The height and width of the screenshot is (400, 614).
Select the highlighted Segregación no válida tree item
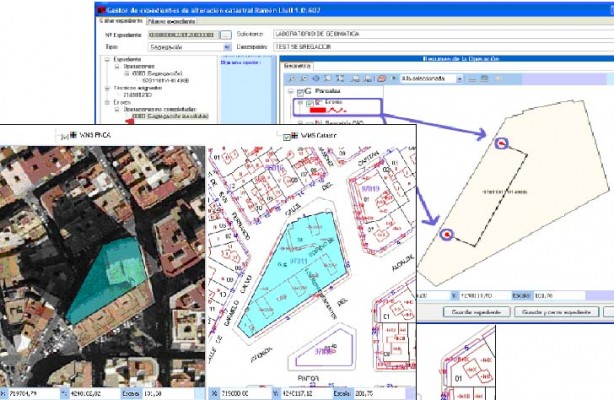(170, 116)
